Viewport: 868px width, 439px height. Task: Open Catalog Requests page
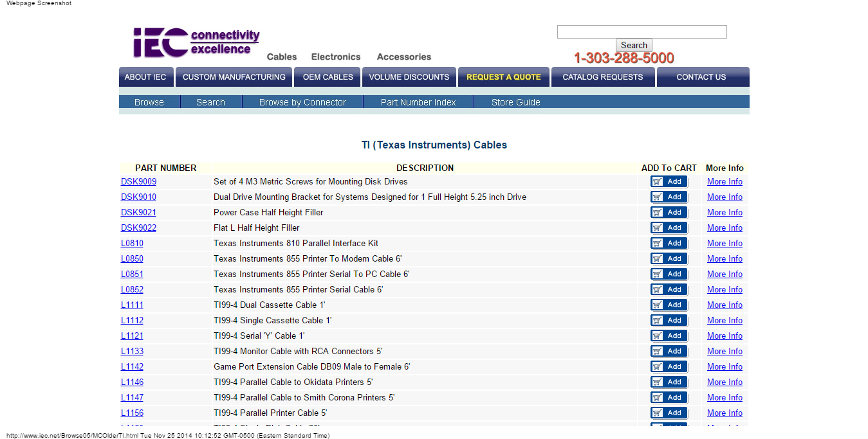[x=603, y=76]
